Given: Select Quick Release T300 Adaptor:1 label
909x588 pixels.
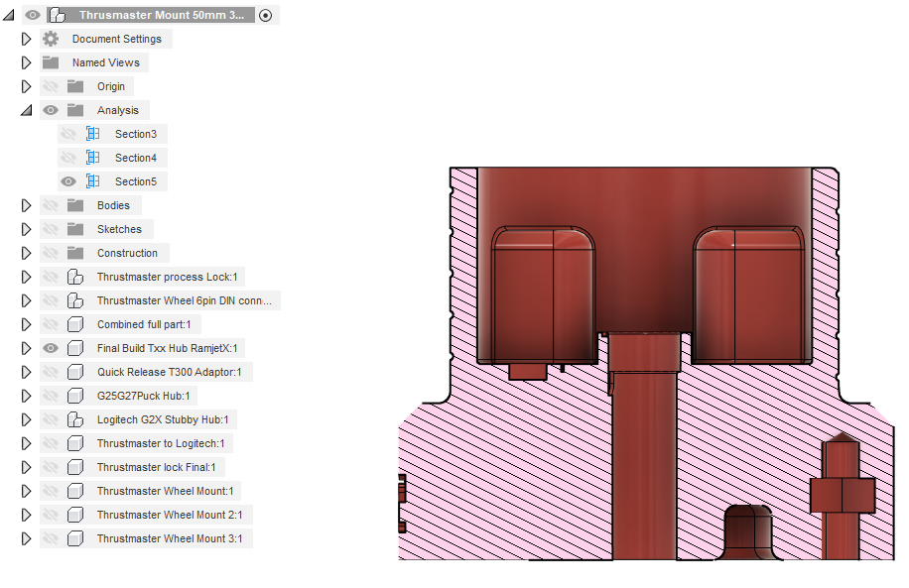Looking at the screenshot, I should tap(170, 372).
